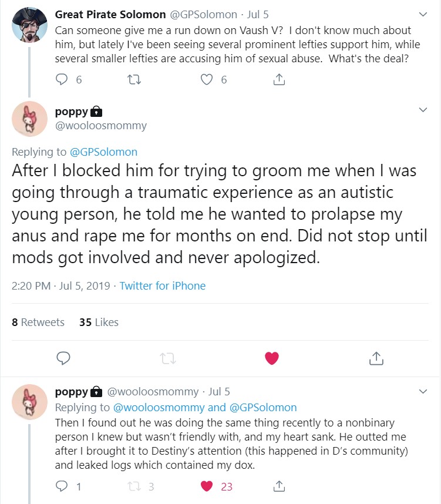Share poppy's main tweet
The height and width of the screenshot is (504, 441).
pyautogui.click(x=376, y=357)
